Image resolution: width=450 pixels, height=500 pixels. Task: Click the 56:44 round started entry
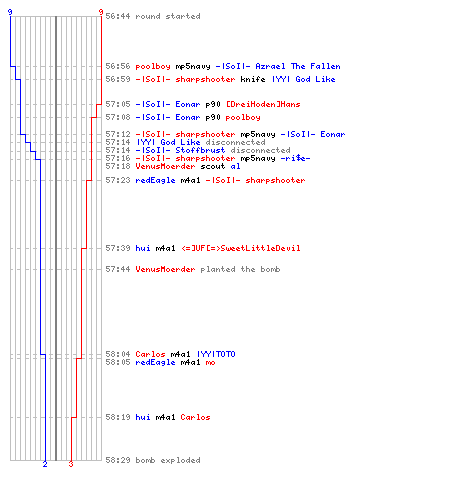[x=153, y=16]
